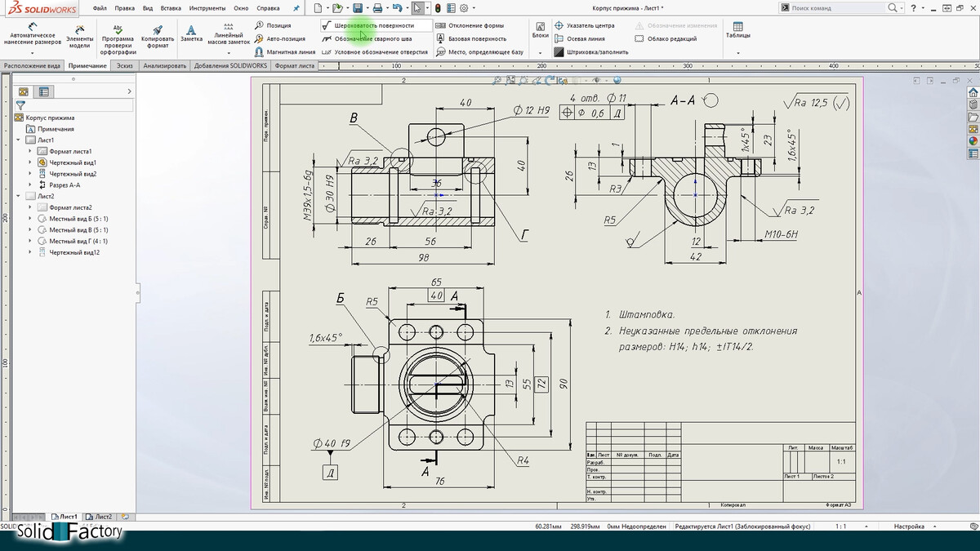Open the Инструменты menu
Viewport: 980px width, 551px height.
pos(207,7)
